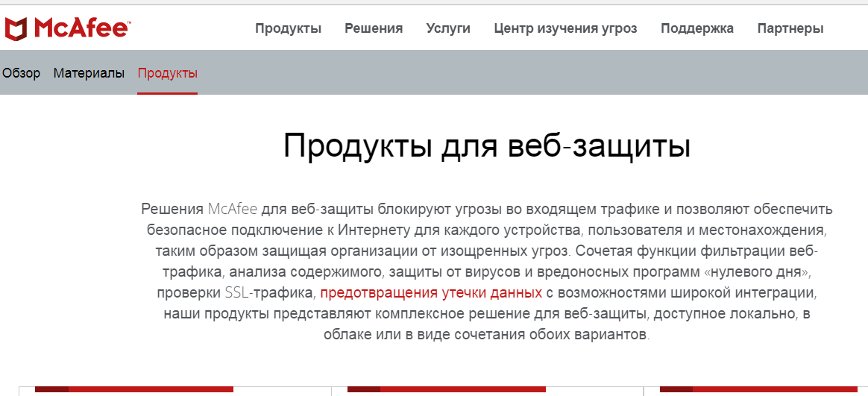The image size is (868, 396).
Task: Switch to the Материалы tab
Action: pyautogui.click(x=89, y=73)
